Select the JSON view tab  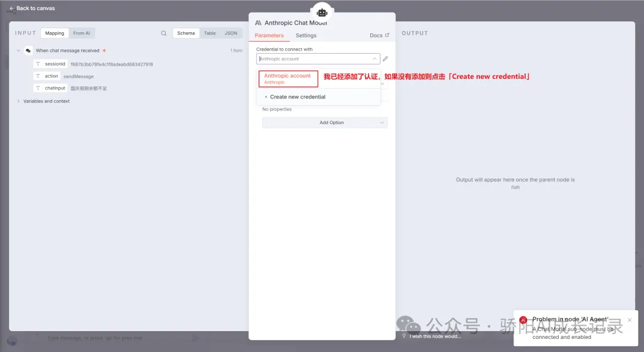[231, 33]
